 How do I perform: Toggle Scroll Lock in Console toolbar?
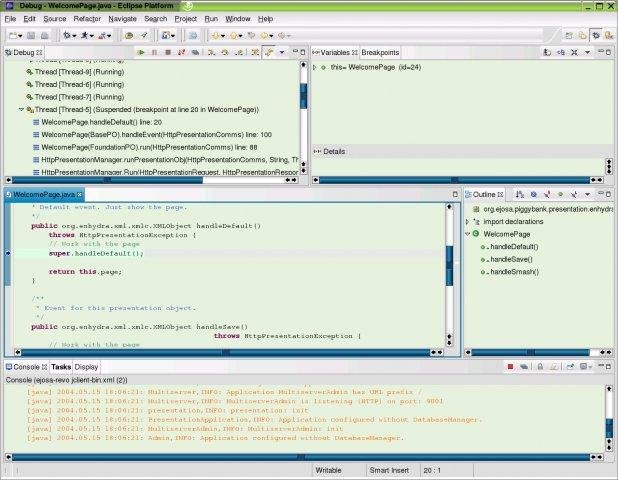pyautogui.click(x=540, y=367)
